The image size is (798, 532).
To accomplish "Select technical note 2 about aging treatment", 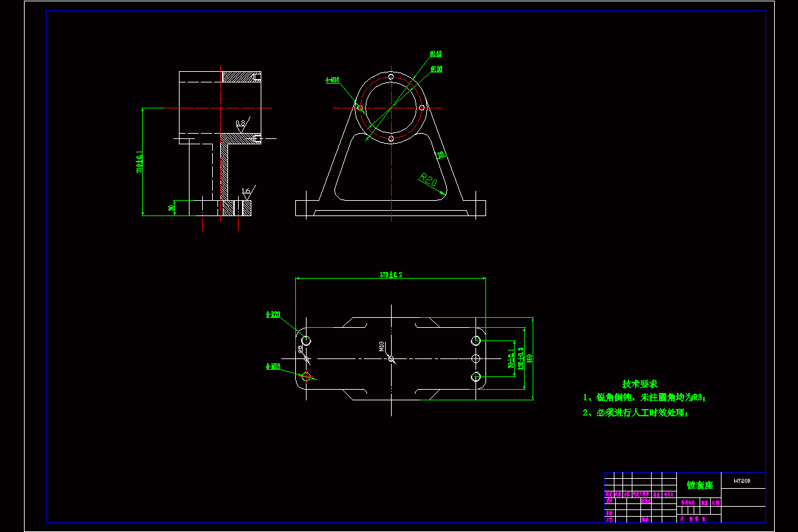I will coord(635,413).
